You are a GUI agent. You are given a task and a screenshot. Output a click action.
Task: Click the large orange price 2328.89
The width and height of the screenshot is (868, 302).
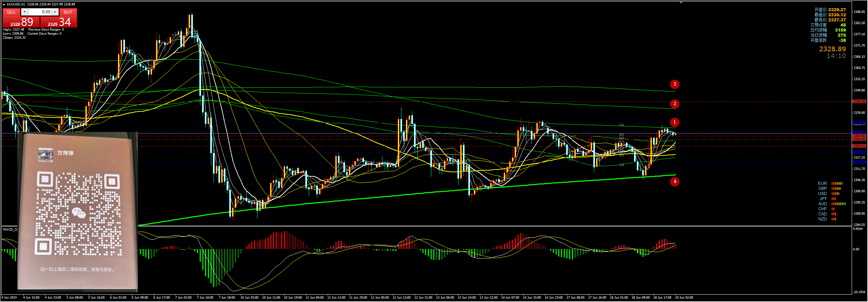click(x=832, y=49)
